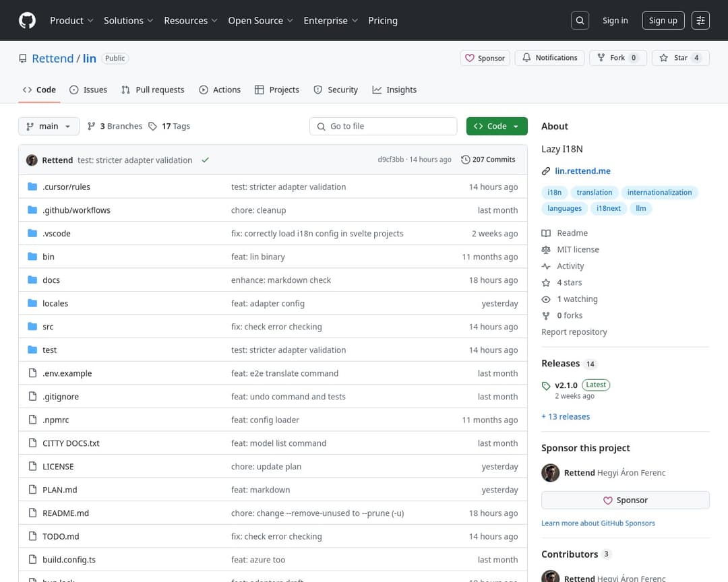This screenshot has width=728, height=582.
Task: Click the i18next topic tag
Action: pos(609,208)
